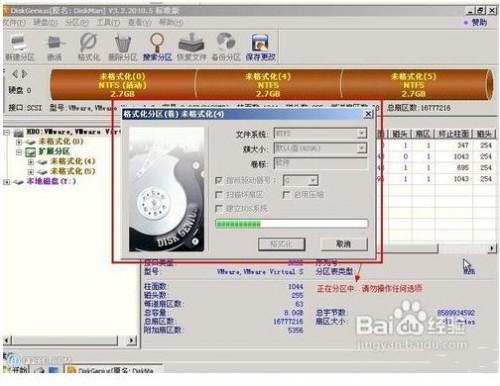
Task: Click the 保存更改 (save changes) icon
Action: tap(260, 47)
